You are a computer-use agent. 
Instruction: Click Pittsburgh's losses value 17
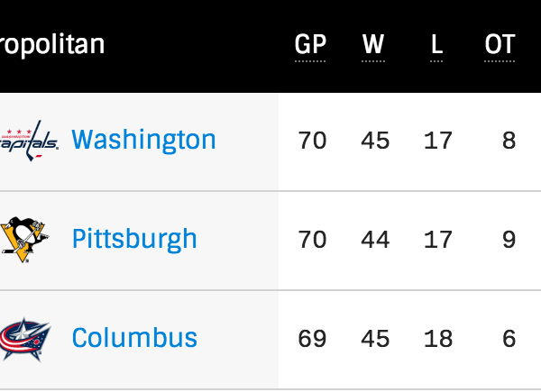click(437, 240)
